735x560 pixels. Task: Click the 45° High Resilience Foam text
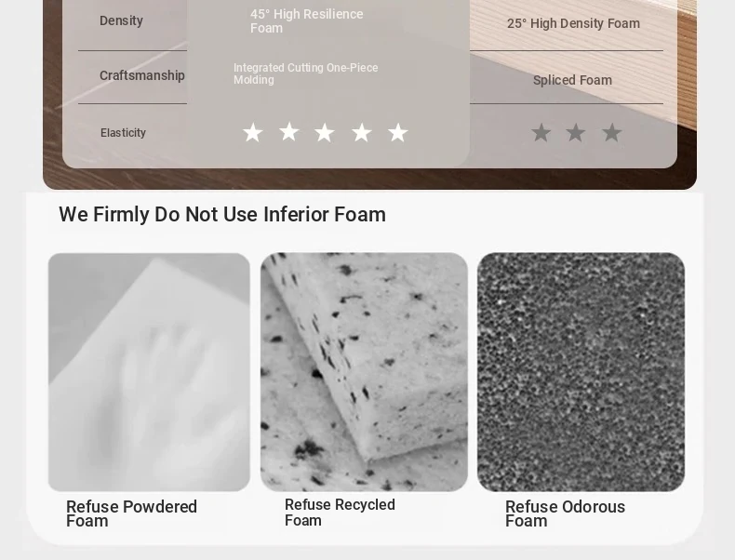(x=307, y=21)
